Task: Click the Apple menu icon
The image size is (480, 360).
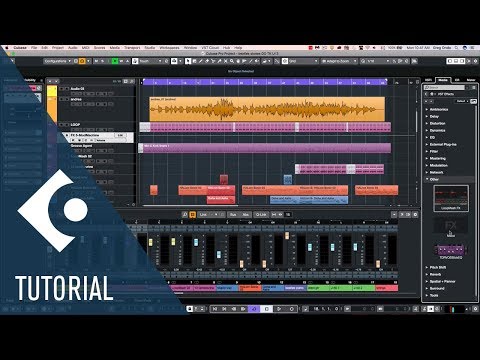Action: 6,48
